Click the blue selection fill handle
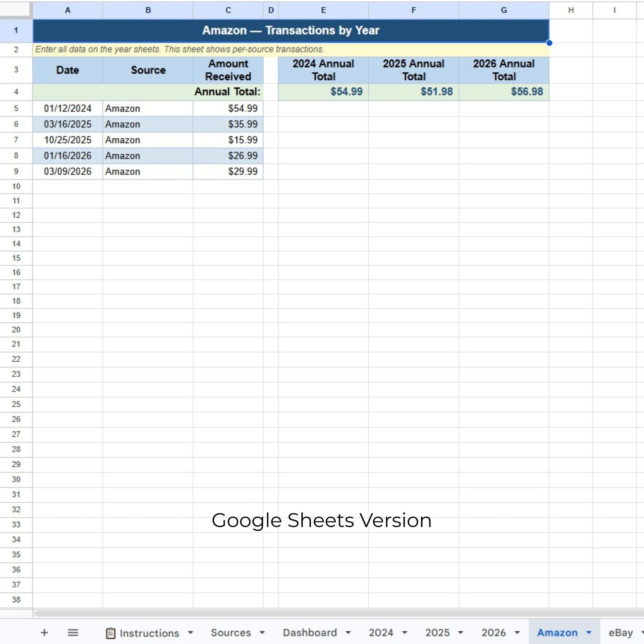Viewport: 644px width, 644px height. (x=549, y=43)
